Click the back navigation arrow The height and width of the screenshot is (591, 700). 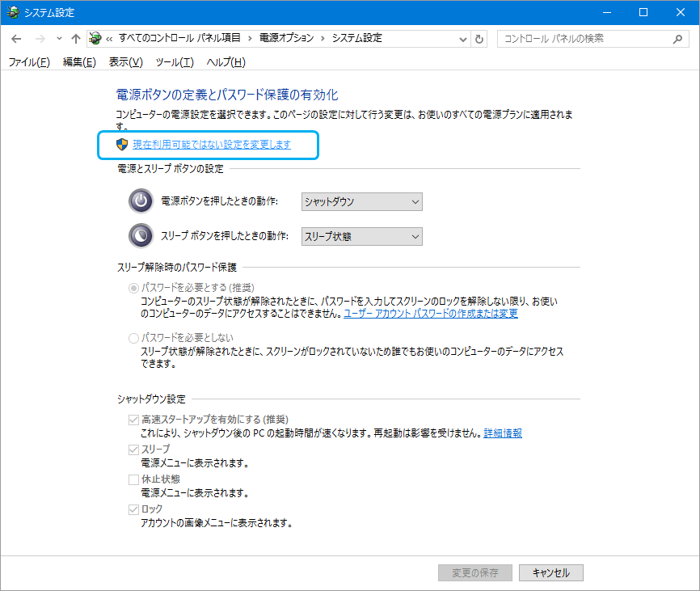click(x=16, y=39)
